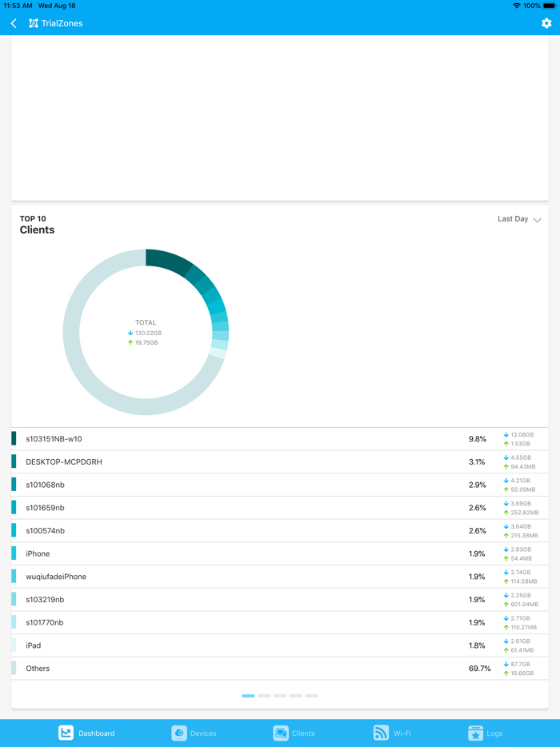560x747 pixels.
Task: Tap the TrialZones network icon
Action: click(33, 23)
